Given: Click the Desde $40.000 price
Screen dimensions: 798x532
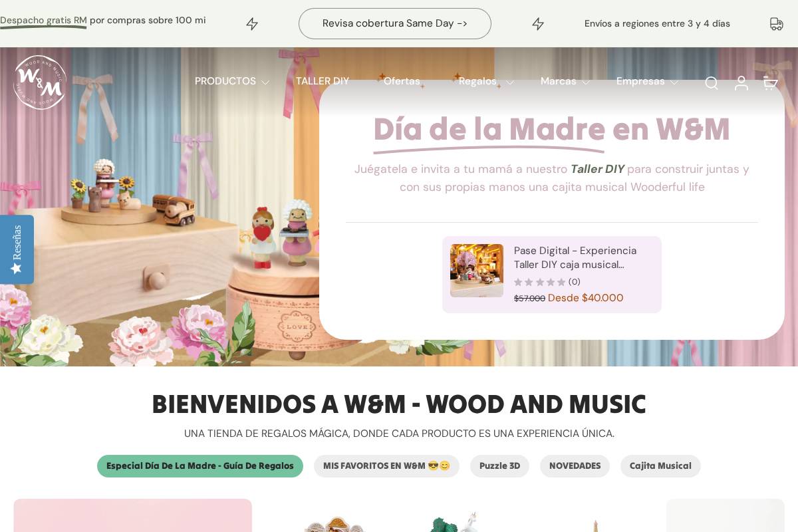Looking at the screenshot, I should pos(586,298).
